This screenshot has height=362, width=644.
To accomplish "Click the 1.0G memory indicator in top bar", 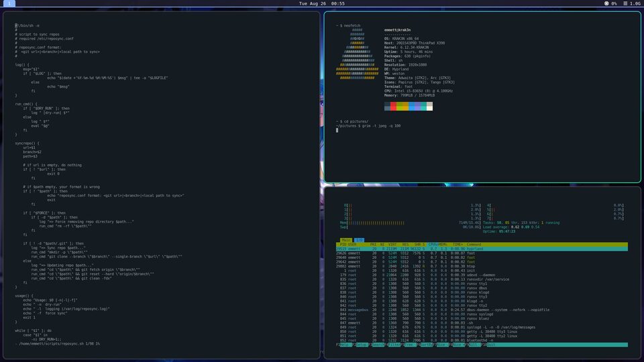I will coord(632,3).
